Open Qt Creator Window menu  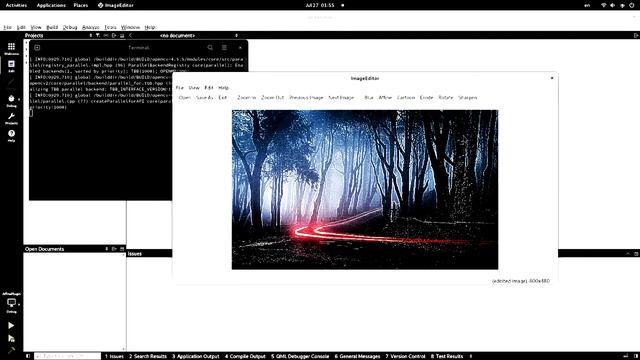[x=130, y=27]
